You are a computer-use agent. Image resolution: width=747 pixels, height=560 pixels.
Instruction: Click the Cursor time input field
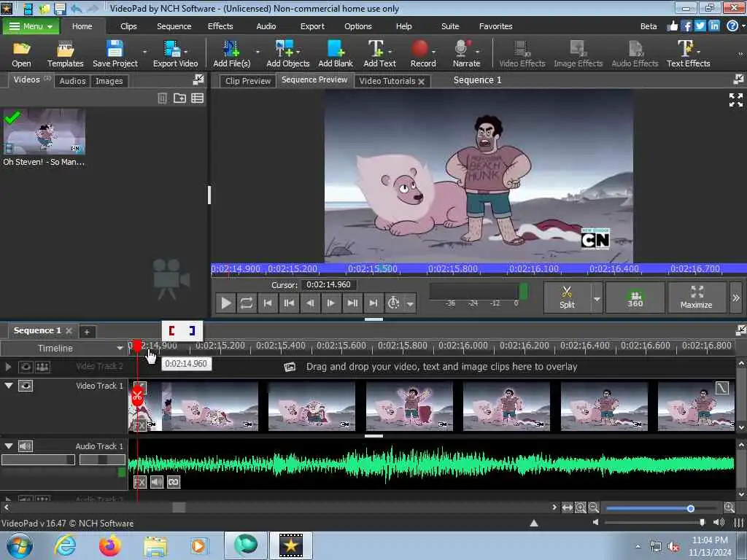(328, 285)
